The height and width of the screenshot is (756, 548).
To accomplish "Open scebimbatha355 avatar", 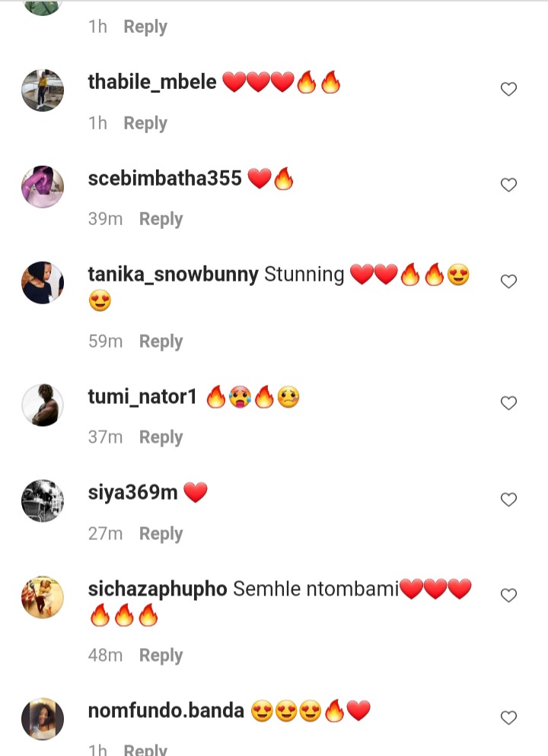I will (43, 186).
